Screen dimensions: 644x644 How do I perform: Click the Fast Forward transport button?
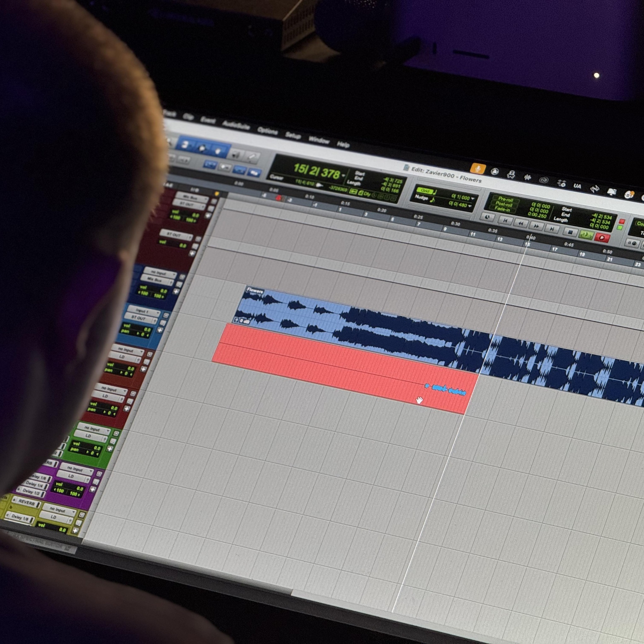(x=536, y=226)
